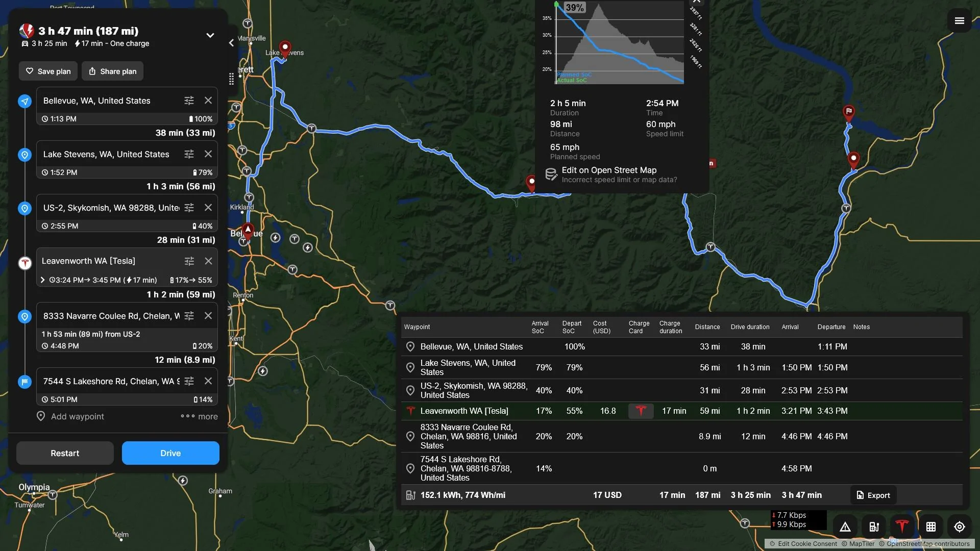Click the Restart button
The width and height of the screenshot is (980, 551).
tap(65, 453)
